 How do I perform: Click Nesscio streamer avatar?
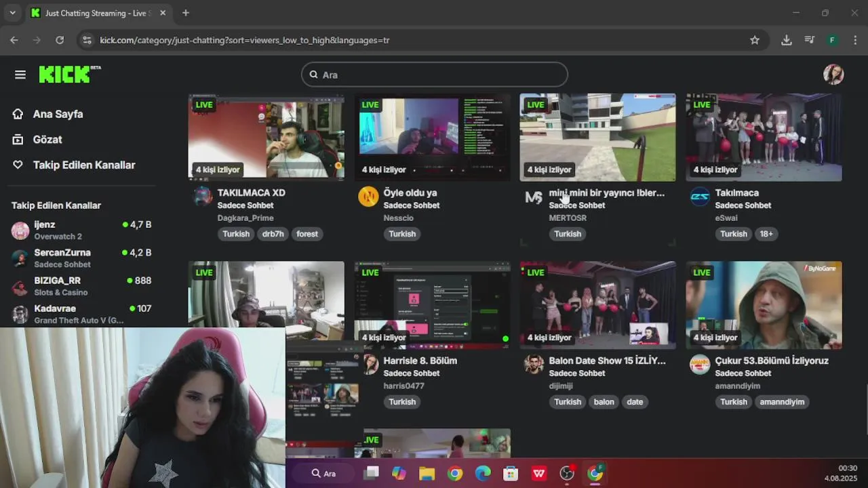pos(368,197)
